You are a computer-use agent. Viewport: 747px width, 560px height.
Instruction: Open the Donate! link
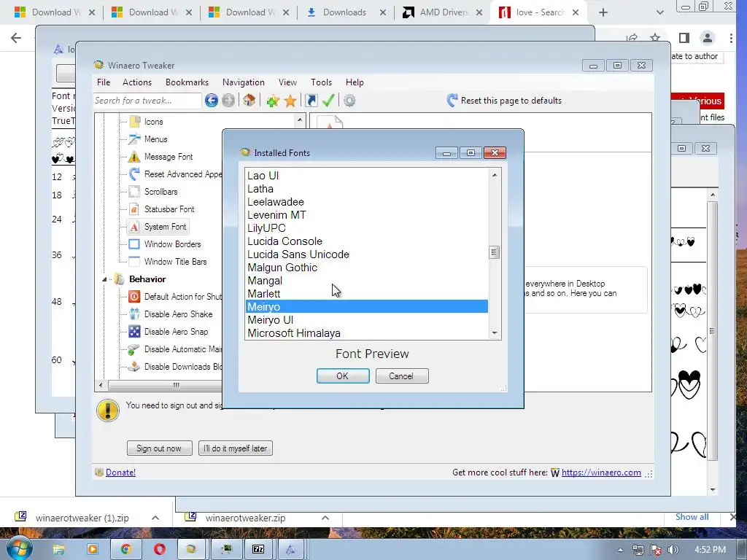(120, 472)
